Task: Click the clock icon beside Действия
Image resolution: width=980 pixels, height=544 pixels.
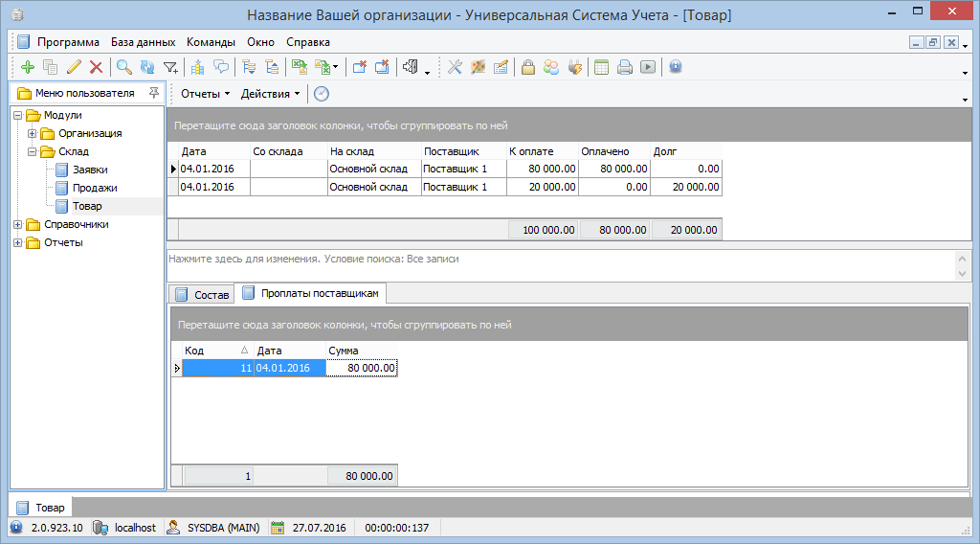Action: tap(322, 93)
